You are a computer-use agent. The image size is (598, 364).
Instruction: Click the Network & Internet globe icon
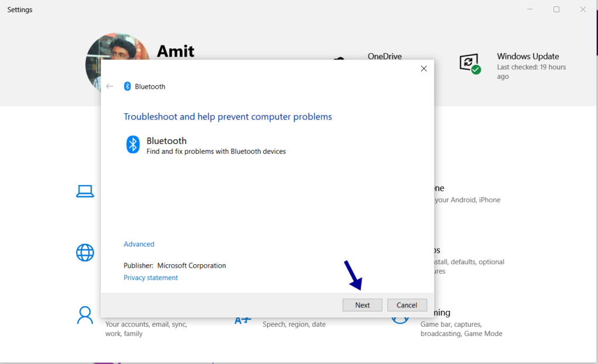click(x=85, y=253)
